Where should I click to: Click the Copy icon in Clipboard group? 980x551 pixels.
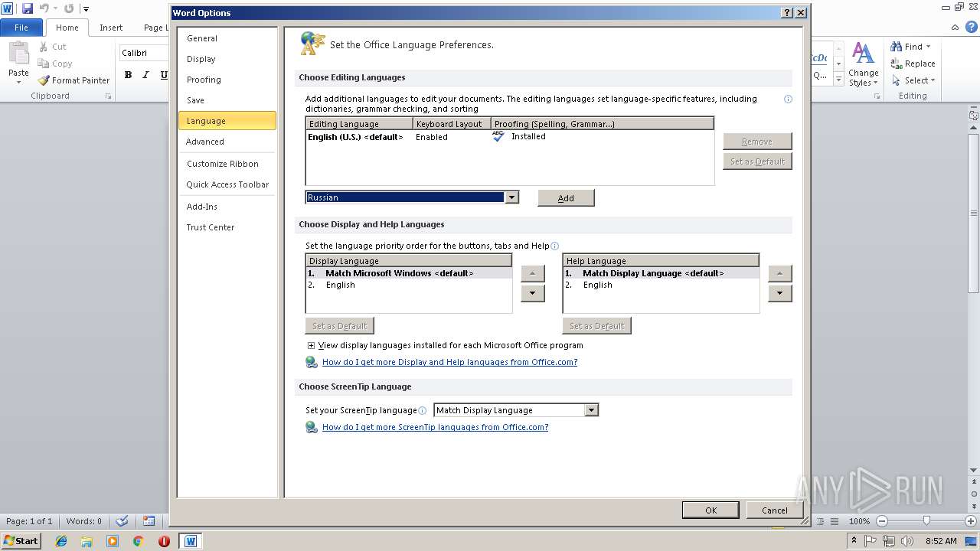coord(43,64)
